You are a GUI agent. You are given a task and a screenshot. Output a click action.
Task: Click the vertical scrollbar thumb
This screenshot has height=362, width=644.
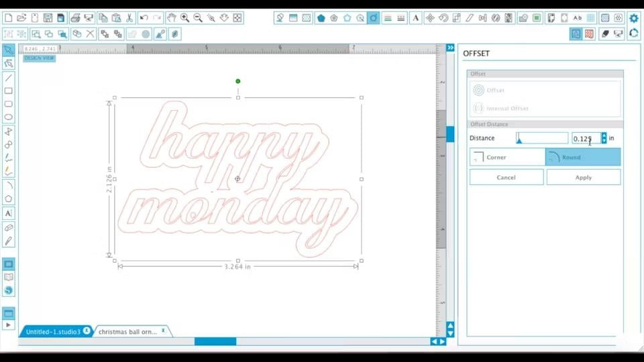pos(450,134)
